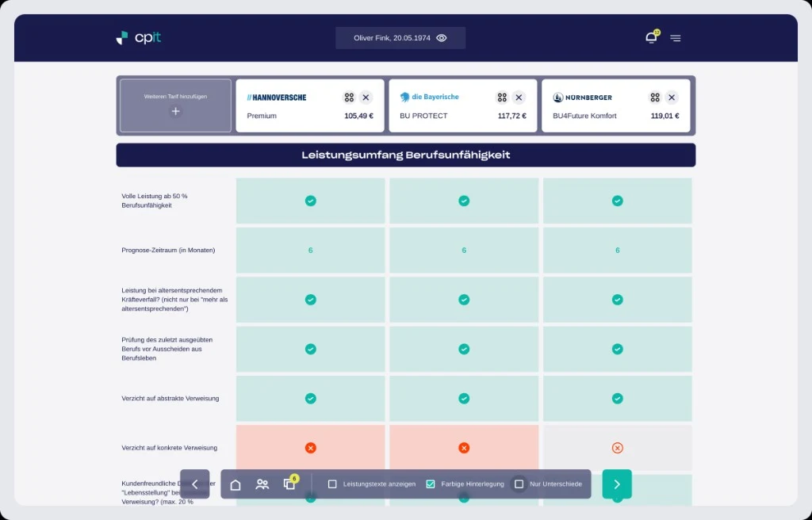Go back with the left arrow button

click(x=195, y=484)
